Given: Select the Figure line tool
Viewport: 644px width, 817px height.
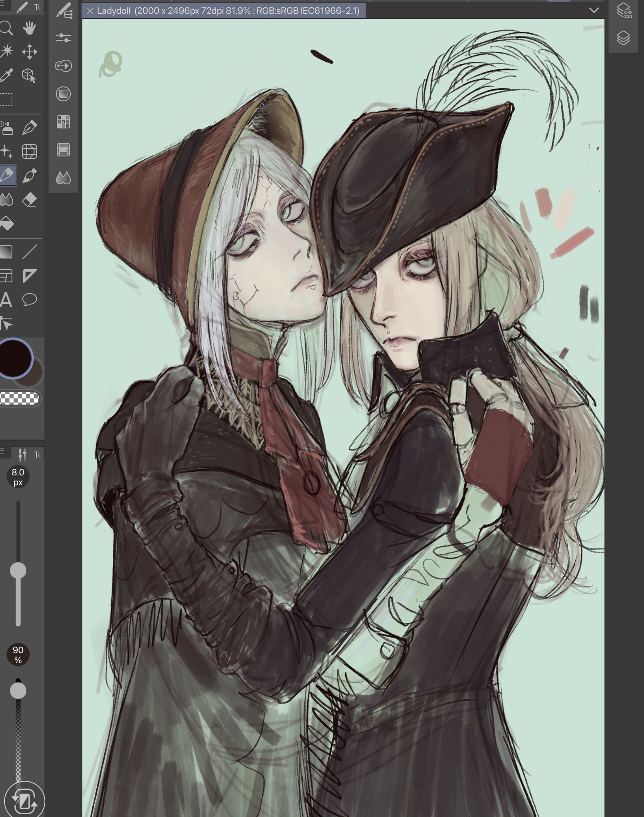Looking at the screenshot, I should point(29,252).
